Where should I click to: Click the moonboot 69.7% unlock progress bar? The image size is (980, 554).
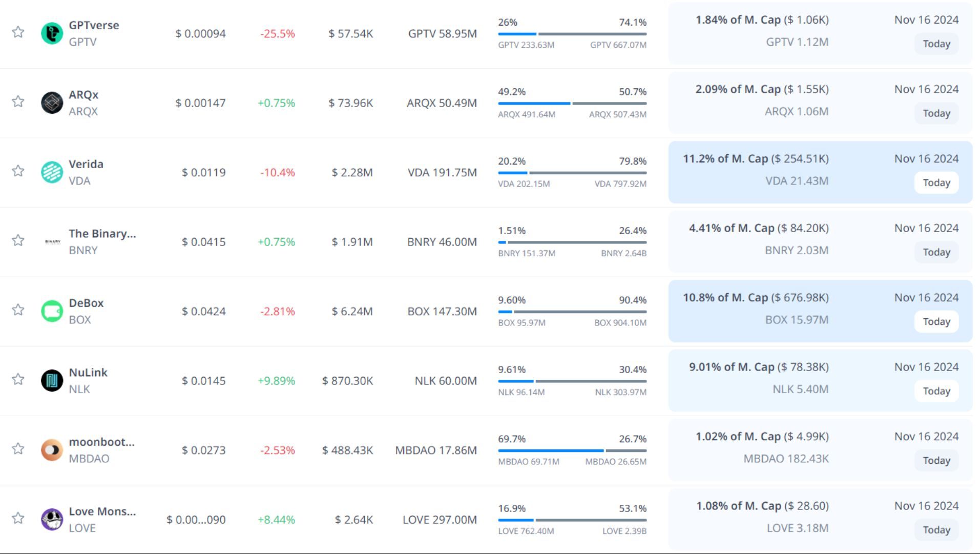[572, 450]
